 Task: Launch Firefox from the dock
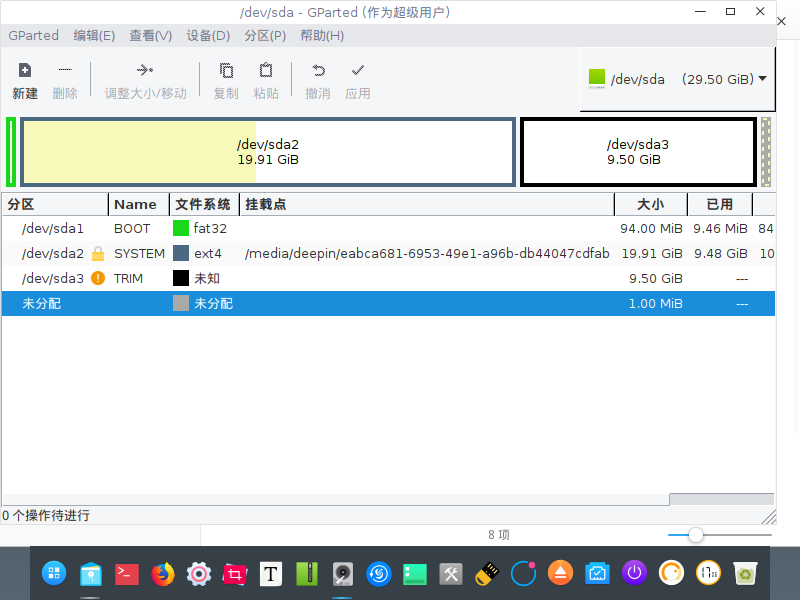coord(163,574)
